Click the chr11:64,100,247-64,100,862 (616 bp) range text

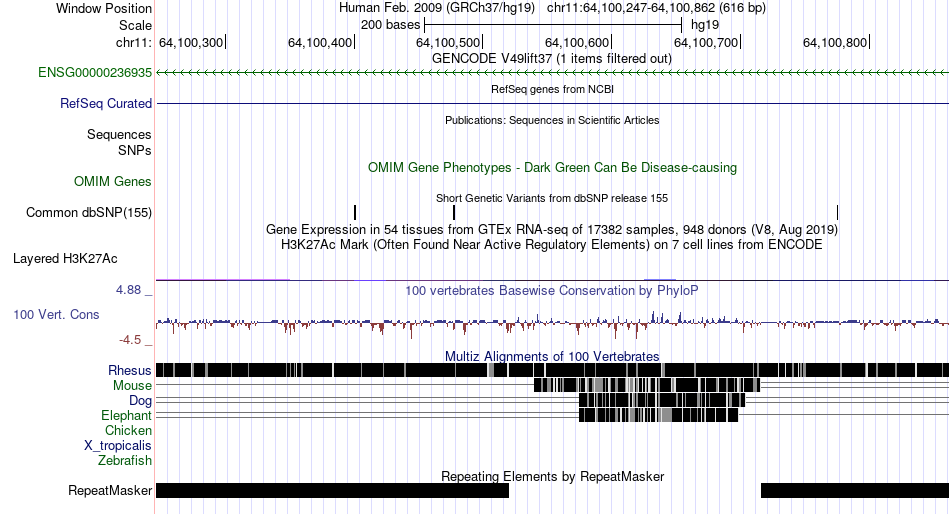tap(656, 8)
